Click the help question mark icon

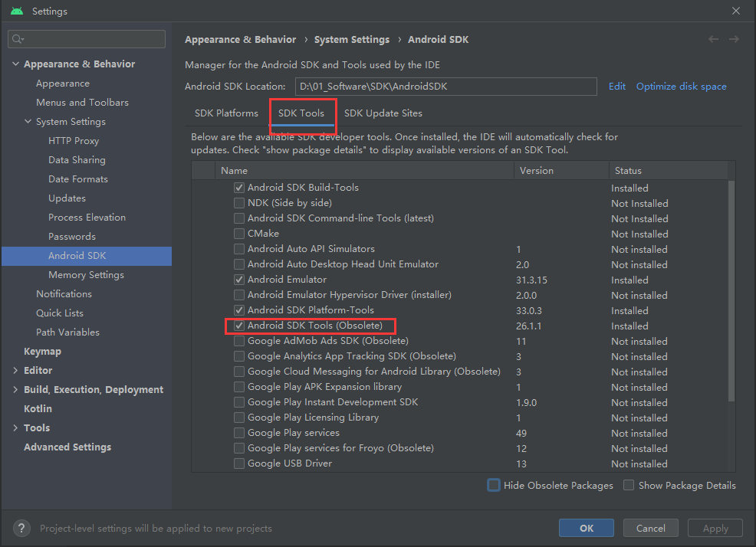(23, 528)
